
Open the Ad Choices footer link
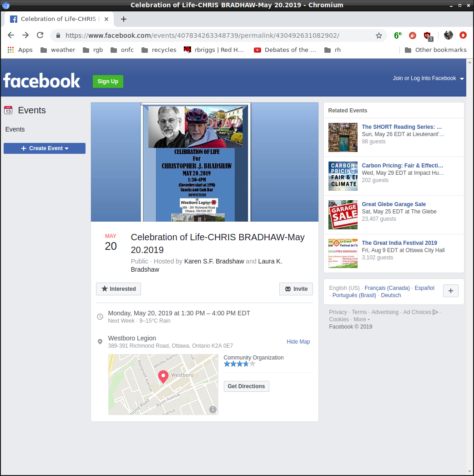[x=420, y=312]
